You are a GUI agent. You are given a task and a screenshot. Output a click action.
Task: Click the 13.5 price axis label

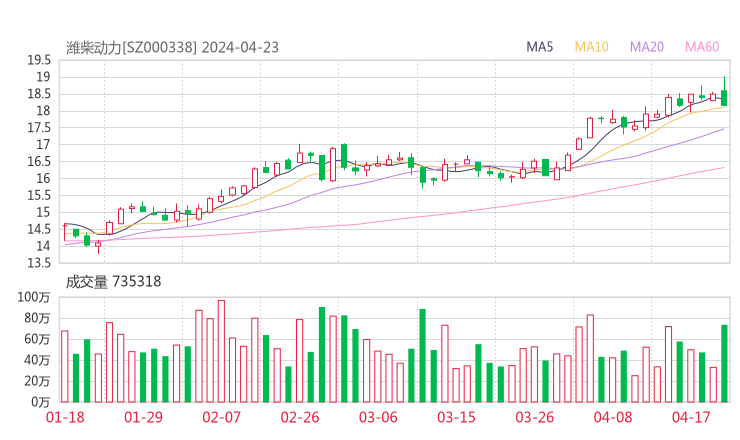(39, 262)
